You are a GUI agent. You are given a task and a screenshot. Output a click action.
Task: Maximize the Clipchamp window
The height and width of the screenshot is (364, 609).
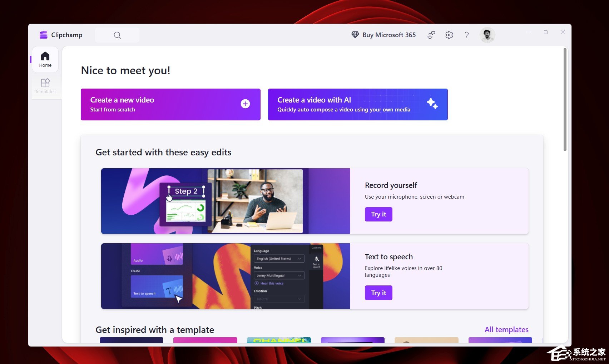[x=546, y=32]
